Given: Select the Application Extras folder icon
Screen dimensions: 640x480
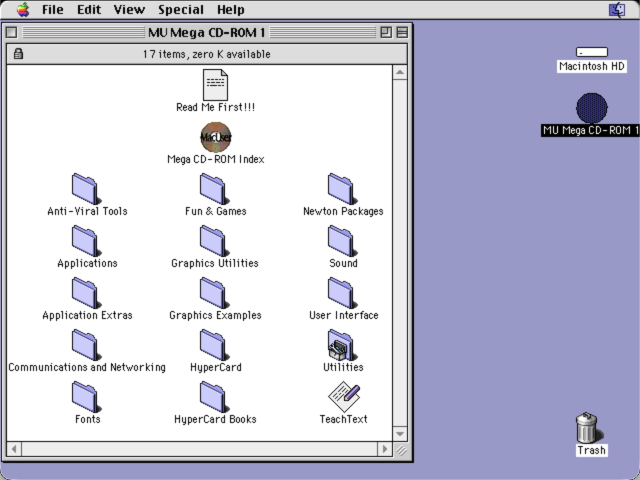Looking at the screenshot, I should (x=86, y=293).
